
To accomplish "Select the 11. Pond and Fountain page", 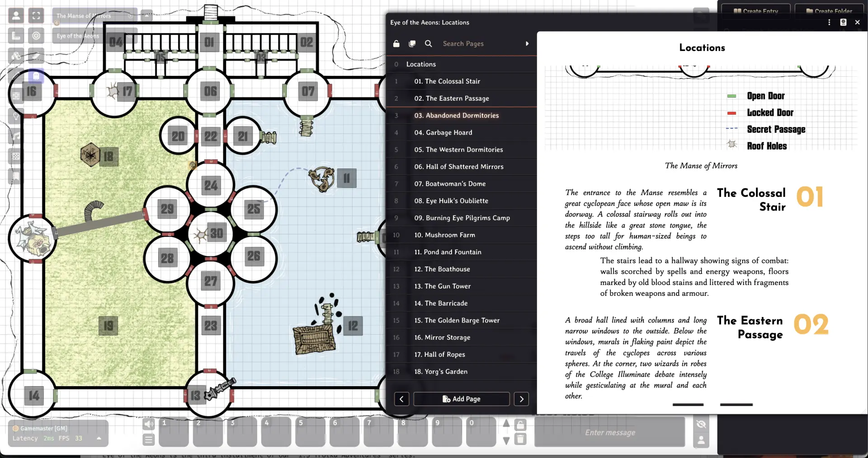I will point(448,252).
